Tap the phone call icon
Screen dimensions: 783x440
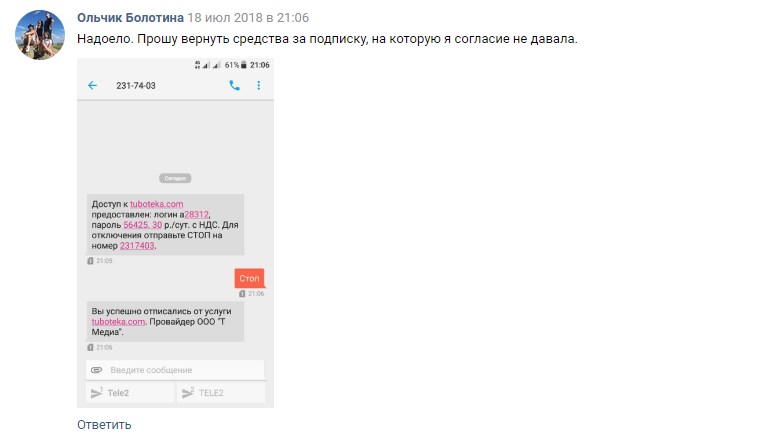pos(234,85)
